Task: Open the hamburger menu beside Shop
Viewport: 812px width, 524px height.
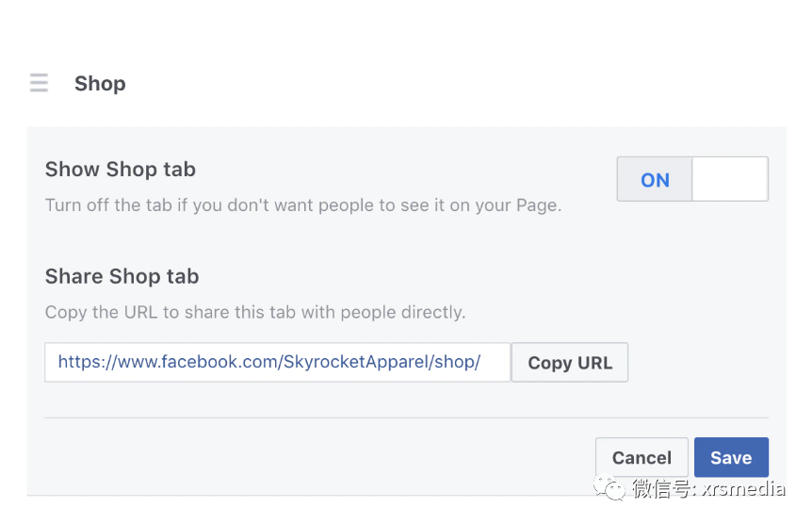Action: tap(39, 83)
